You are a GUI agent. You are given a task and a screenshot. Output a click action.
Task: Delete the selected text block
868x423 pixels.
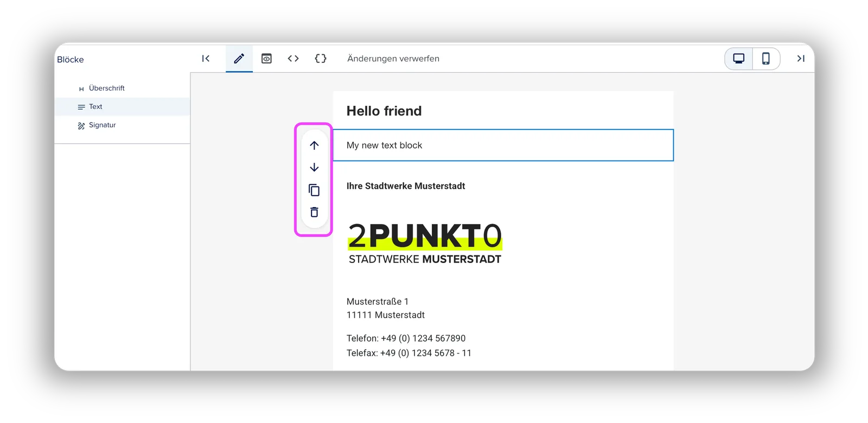click(314, 212)
